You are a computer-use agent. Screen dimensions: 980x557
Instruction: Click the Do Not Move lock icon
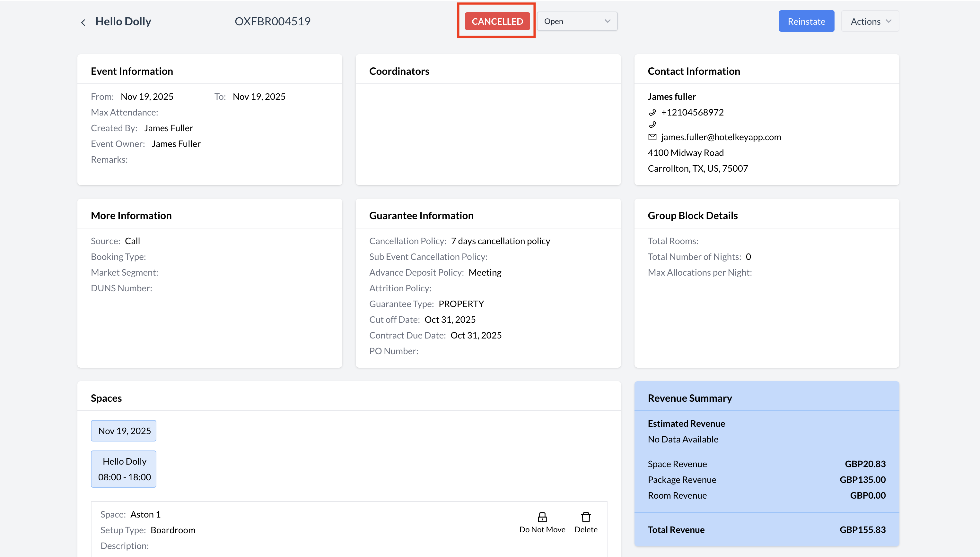click(x=542, y=517)
